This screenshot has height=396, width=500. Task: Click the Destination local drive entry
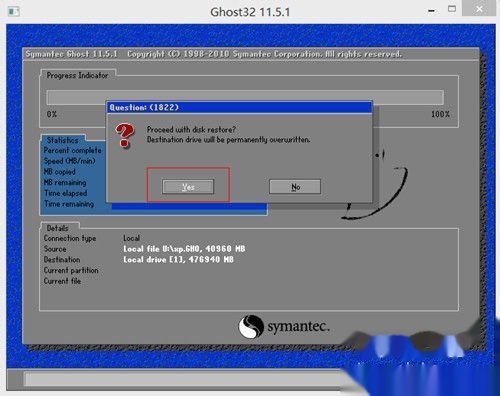point(178,259)
